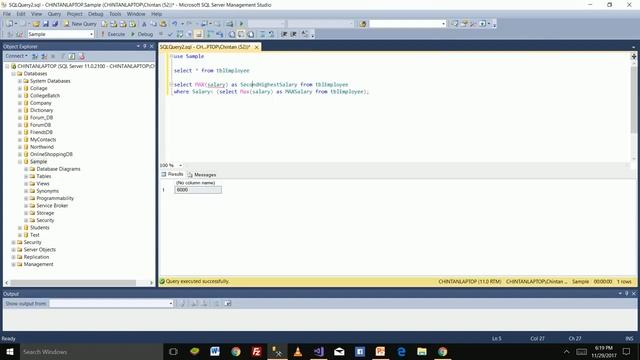
Task: Open VLC media player from taskbar
Action: 298,351
